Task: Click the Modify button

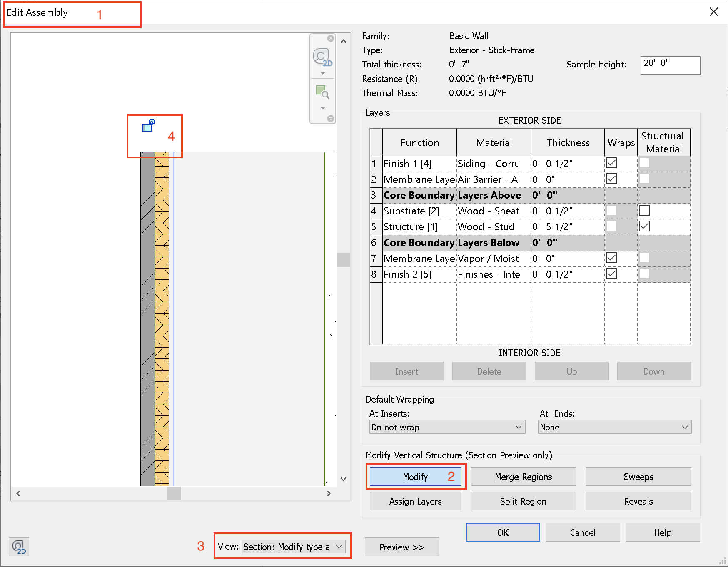Action: [x=416, y=477]
